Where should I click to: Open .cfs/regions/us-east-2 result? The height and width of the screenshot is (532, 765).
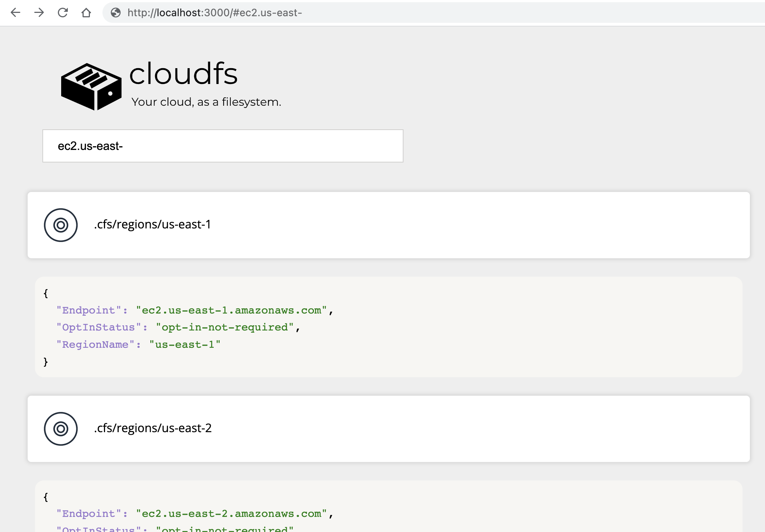(x=153, y=428)
